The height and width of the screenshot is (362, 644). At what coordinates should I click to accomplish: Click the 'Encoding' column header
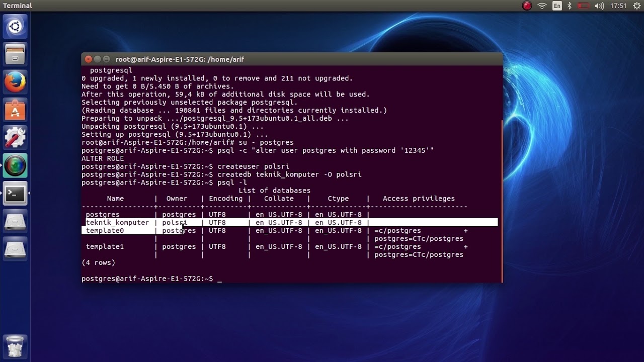click(x=225, y=199)
